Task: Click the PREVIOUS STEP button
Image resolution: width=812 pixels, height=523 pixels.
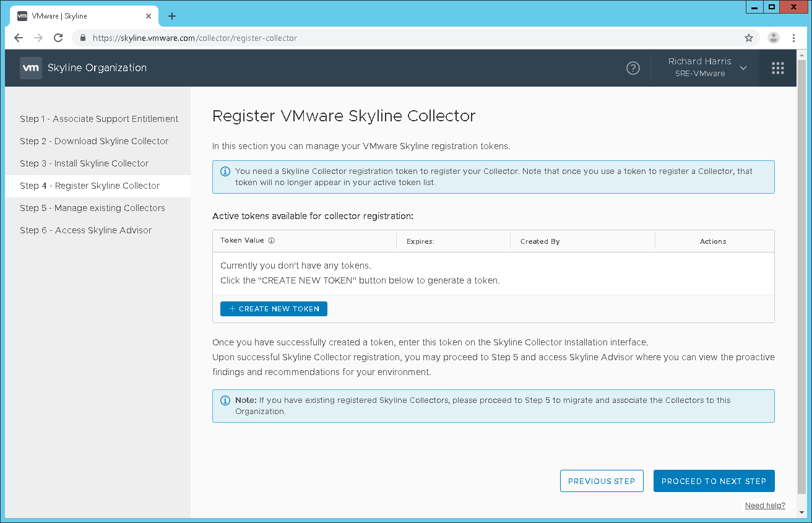Action: click(x=602, y=481)
